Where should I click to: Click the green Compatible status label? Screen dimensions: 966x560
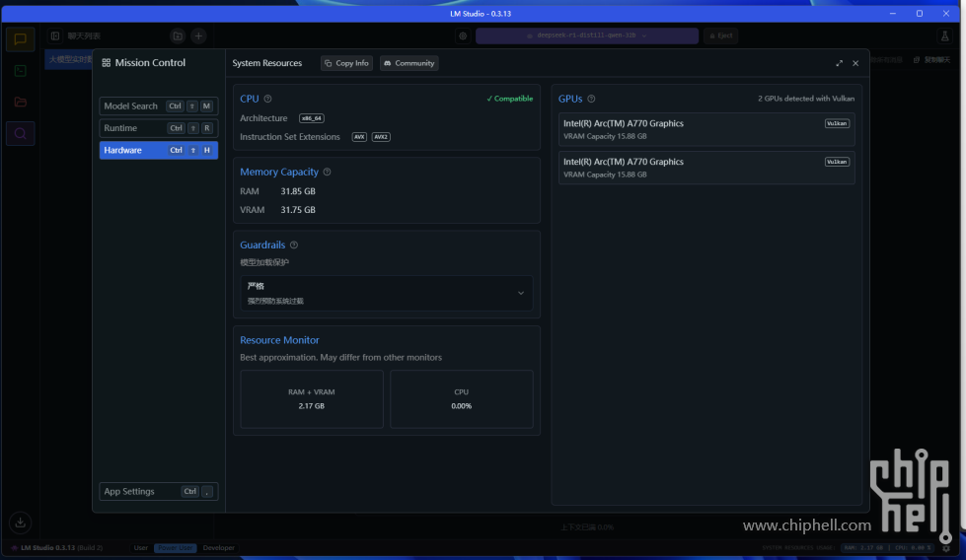[509, 99]
